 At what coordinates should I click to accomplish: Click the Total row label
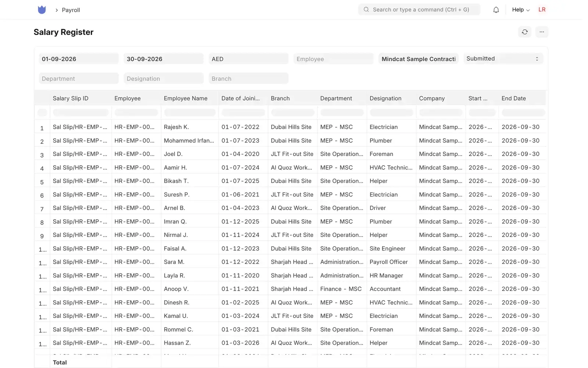click(x=60, y=362)
